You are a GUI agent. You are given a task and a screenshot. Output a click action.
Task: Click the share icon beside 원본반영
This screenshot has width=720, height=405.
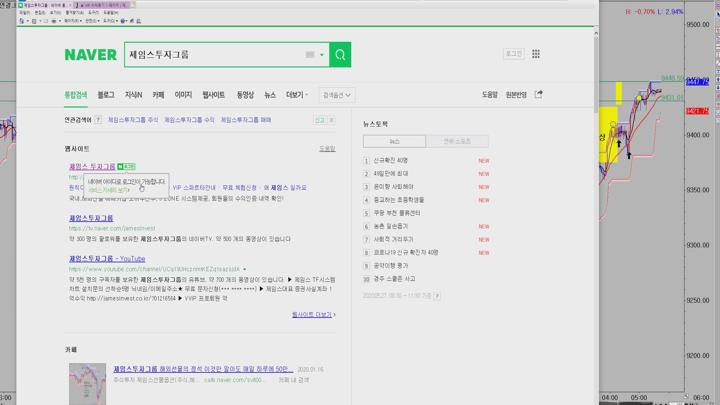tap(539, 95)
